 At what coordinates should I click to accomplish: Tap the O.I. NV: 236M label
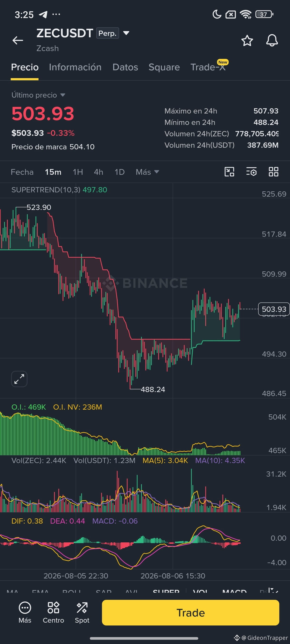click(x=77, y=407)
